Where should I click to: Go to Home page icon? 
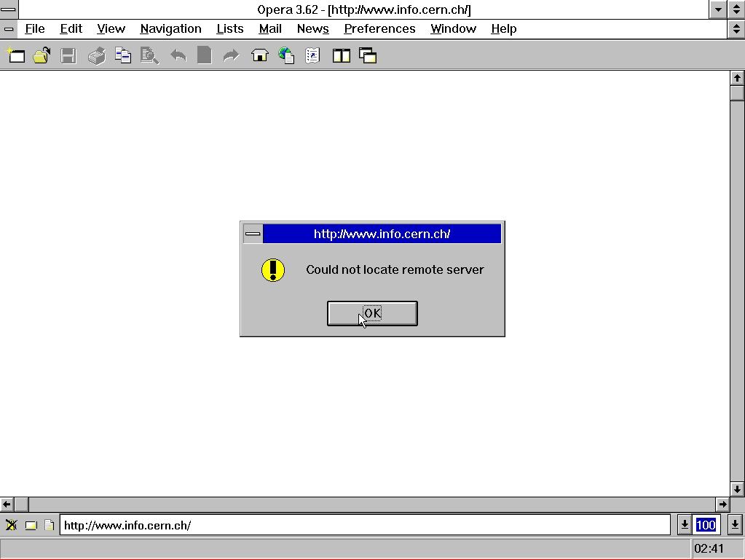pos(260,55)
